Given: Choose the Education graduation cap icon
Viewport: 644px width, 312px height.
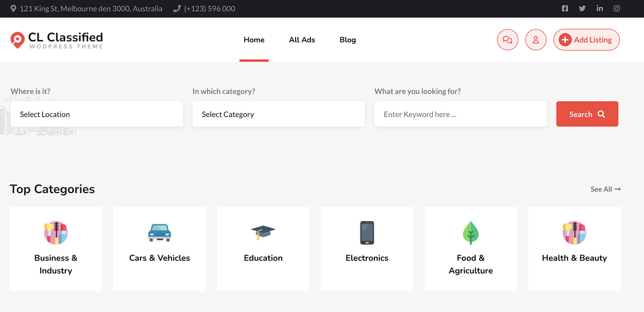Looking at the screenshot, I should click(x=263, y=233).
